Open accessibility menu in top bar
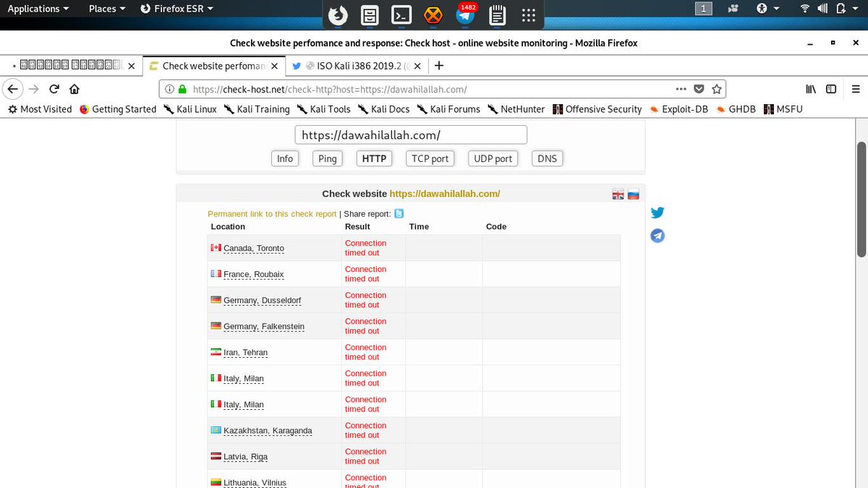Screen dimensions: 868x488 pos(767,9)
